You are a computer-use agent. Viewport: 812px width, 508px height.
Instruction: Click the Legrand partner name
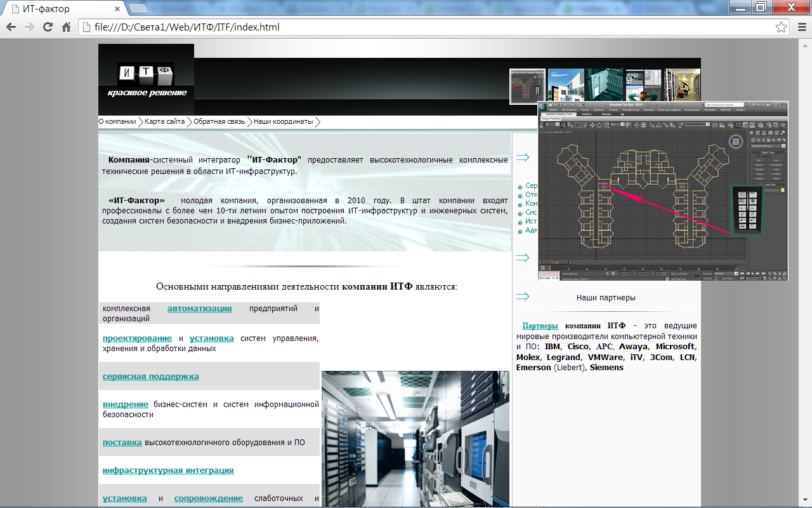pos(565,358)
